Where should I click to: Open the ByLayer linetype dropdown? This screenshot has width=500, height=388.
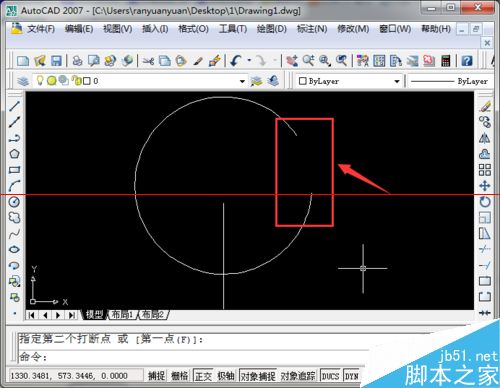450,81
